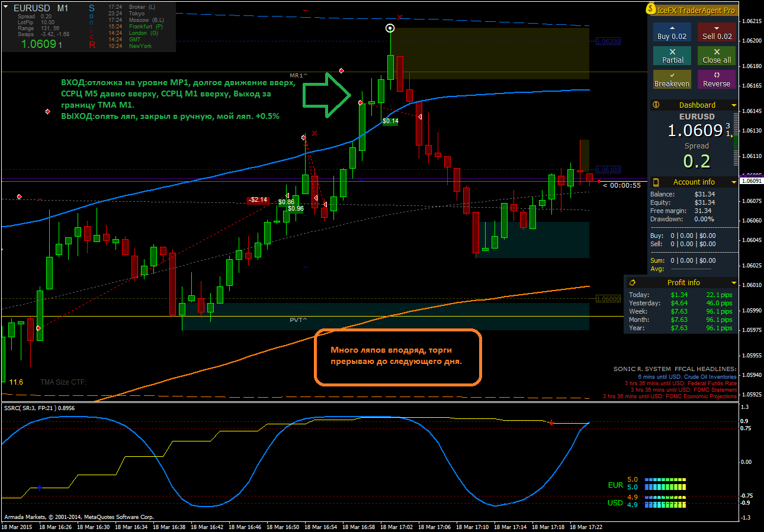764x532 pixels.
Task: Click the Profit info header label
Action: tap(683, 282)
